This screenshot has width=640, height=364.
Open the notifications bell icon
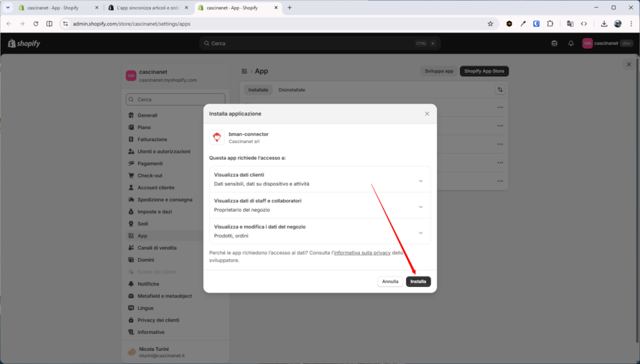coord(571,43)
